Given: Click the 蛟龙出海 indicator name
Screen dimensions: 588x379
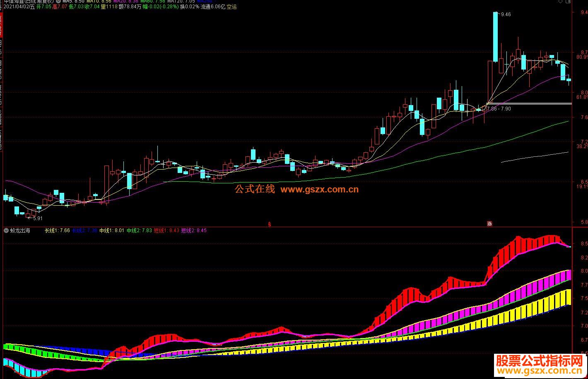Looking at the screenshot, I should click(x=20, y=230).
